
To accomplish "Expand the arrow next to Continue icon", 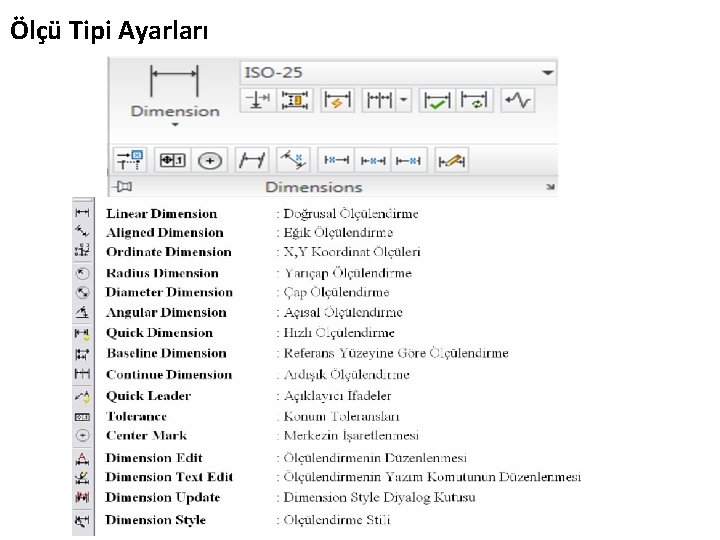I will click(403, 100).
